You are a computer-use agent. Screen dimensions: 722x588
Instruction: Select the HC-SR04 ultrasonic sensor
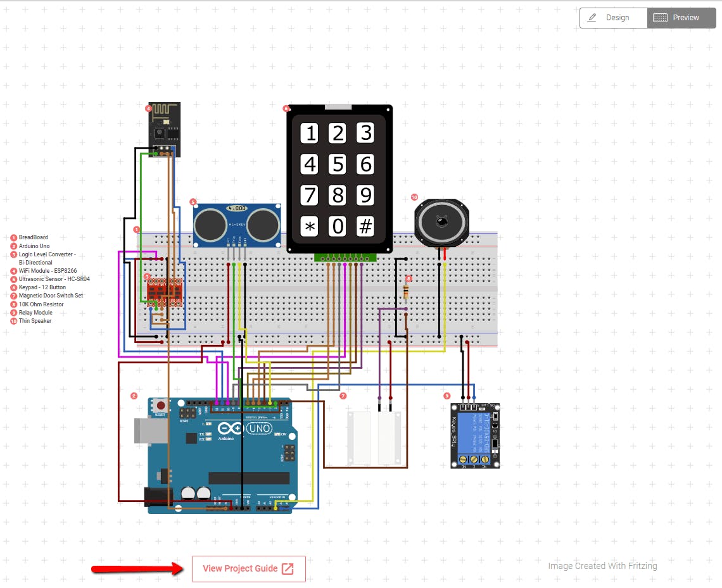pyautogui.click(x=237, y=224)
